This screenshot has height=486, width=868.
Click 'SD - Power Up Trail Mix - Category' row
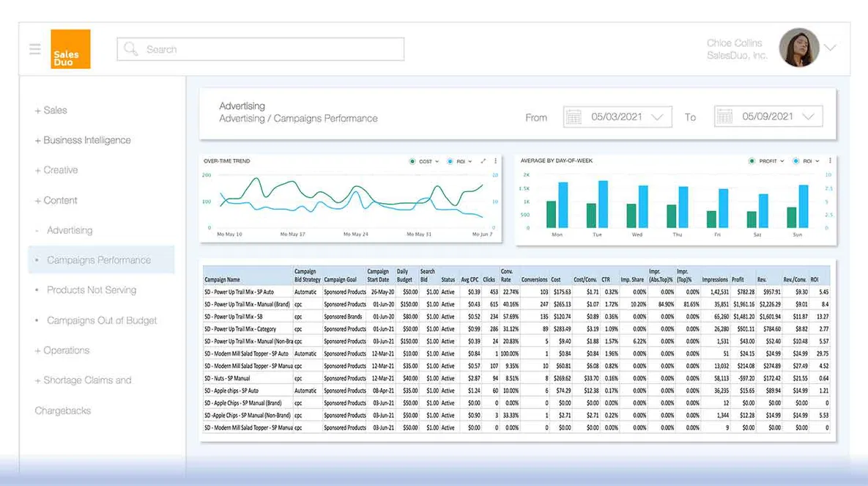516,329
